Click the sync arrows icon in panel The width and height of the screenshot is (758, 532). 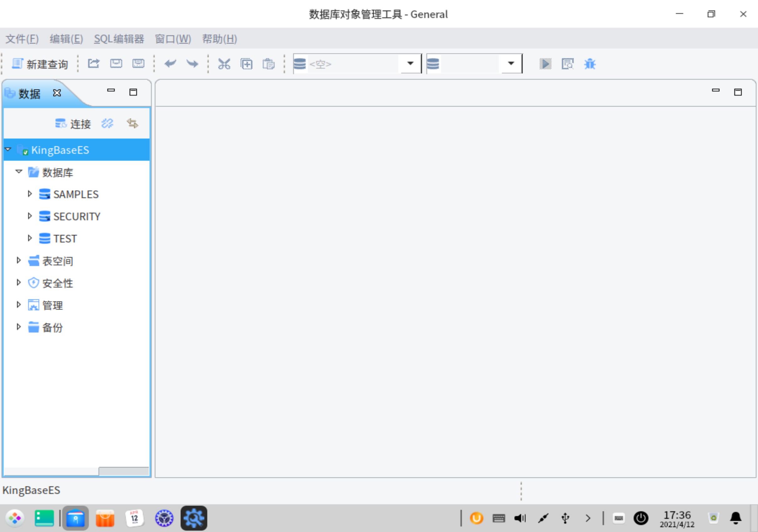[132, 123]
